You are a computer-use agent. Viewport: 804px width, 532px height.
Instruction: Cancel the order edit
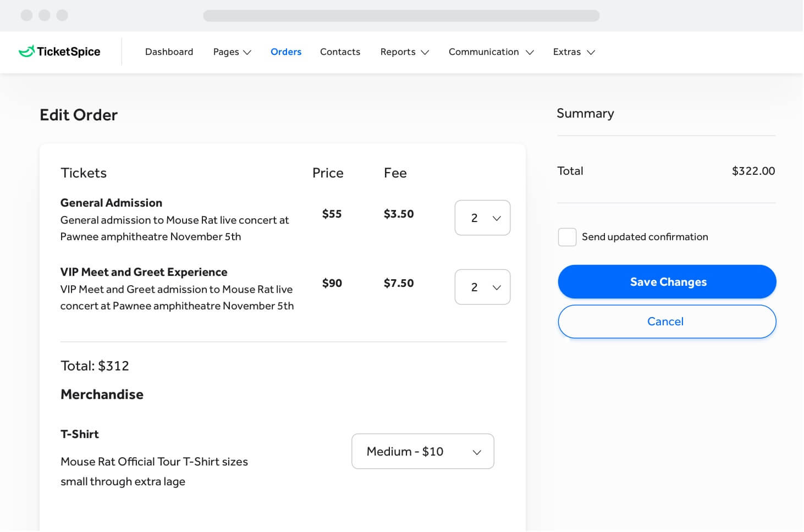[x=666, y=322]
